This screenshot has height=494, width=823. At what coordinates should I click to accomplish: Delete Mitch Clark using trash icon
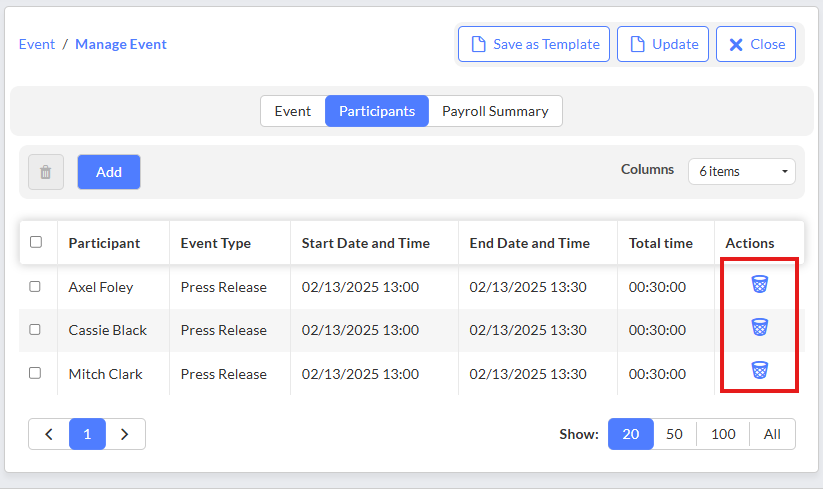(759, 370)
